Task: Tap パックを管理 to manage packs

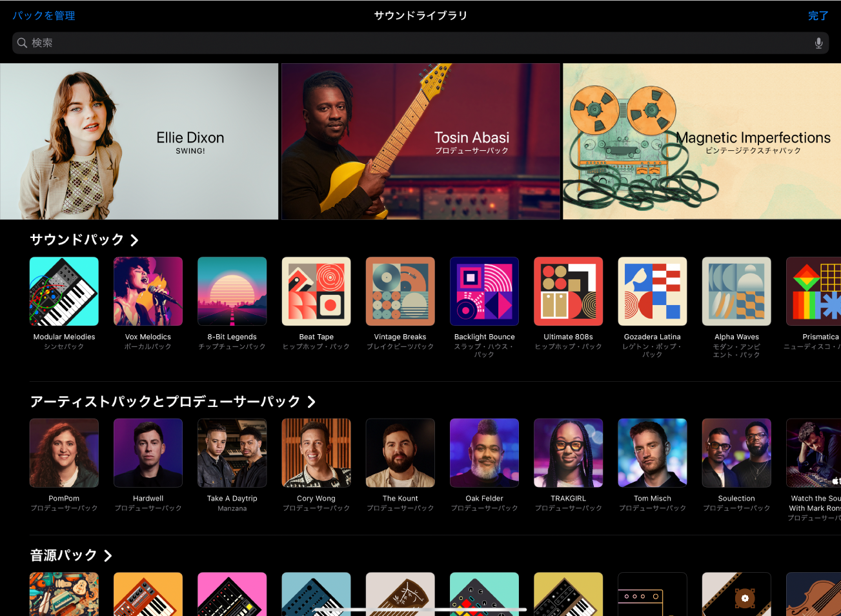Action: click(x=44, y=15)
